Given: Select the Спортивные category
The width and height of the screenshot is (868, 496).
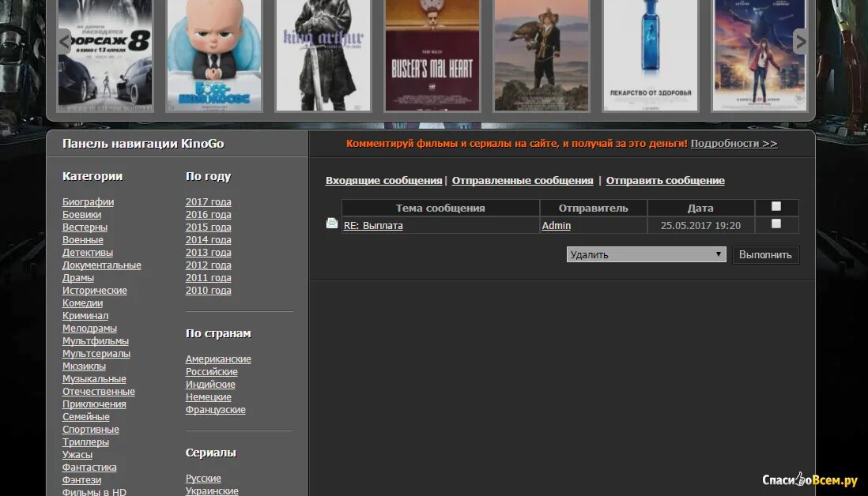Looking at the screenshot, I should tap(90, 430).
